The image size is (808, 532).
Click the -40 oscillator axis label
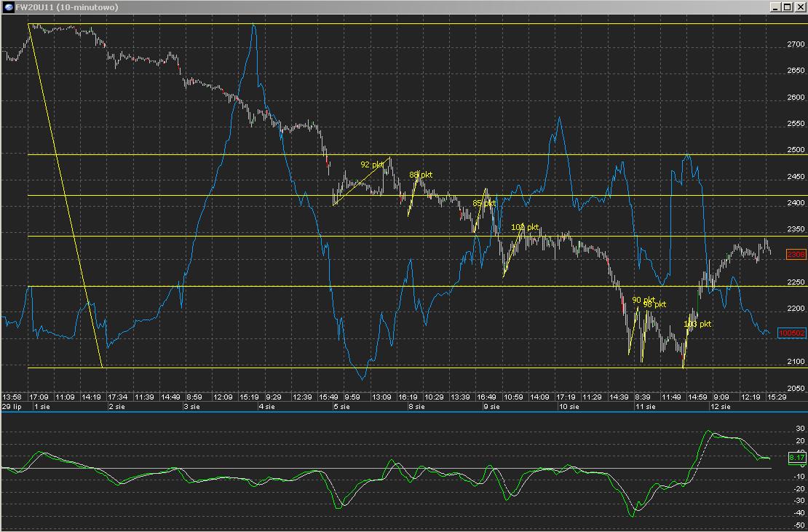click(x=799, y=512)
